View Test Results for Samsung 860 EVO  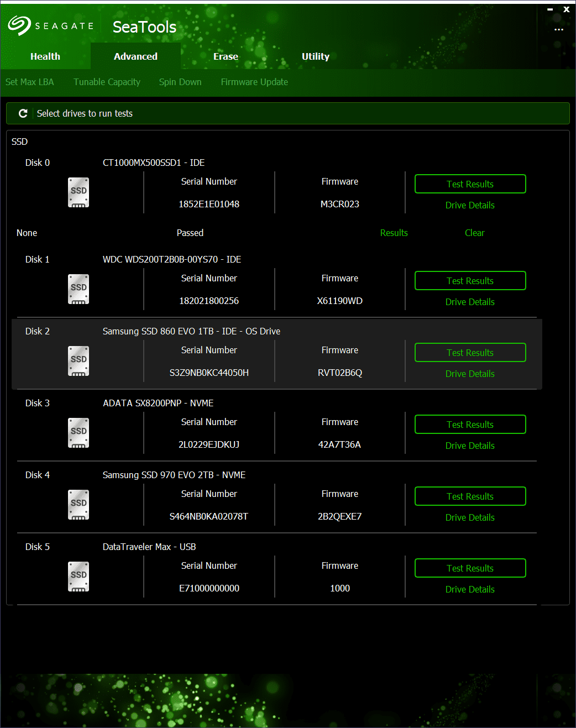(470, 353)
